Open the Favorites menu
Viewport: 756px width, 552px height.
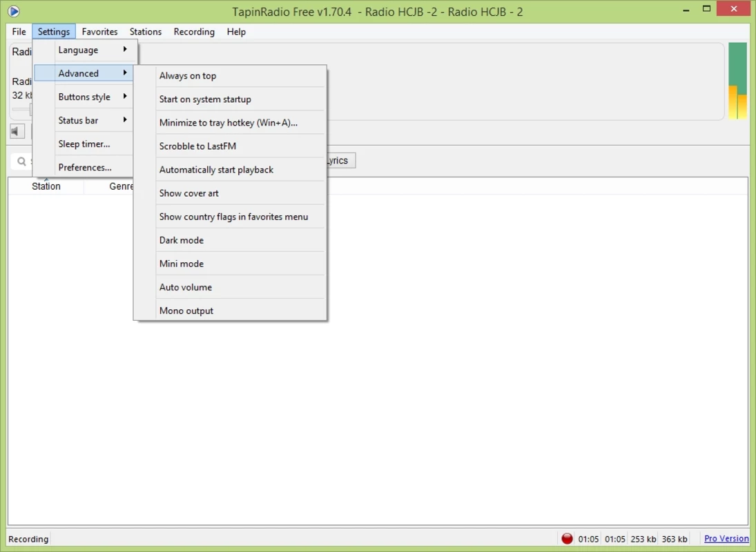[99, 32]
